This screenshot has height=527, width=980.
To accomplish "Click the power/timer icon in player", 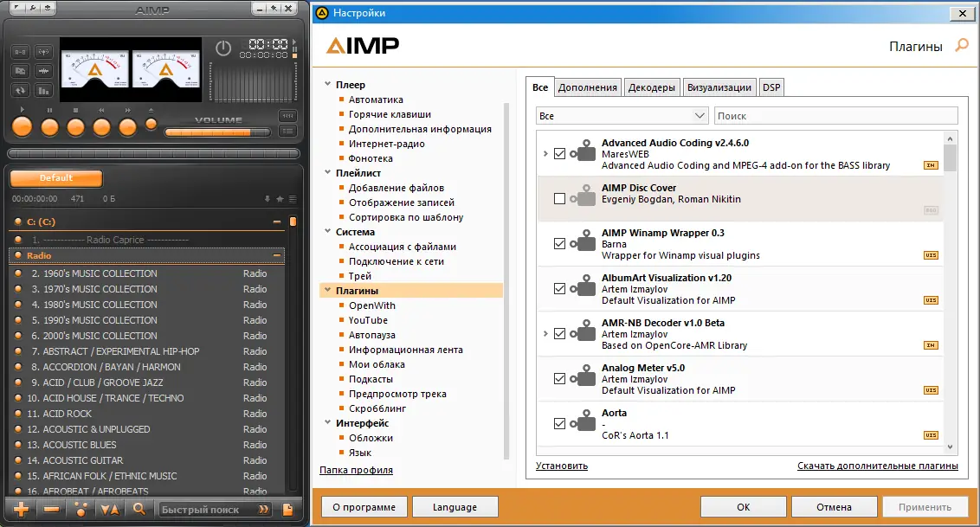I will pyautogui.click(x=223, y=48).
